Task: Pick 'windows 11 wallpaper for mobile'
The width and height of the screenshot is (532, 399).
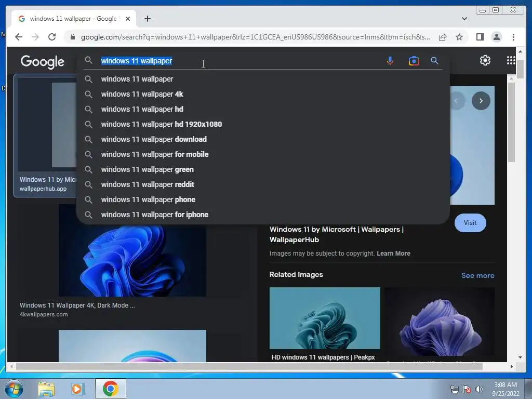Action: (263, 154)
